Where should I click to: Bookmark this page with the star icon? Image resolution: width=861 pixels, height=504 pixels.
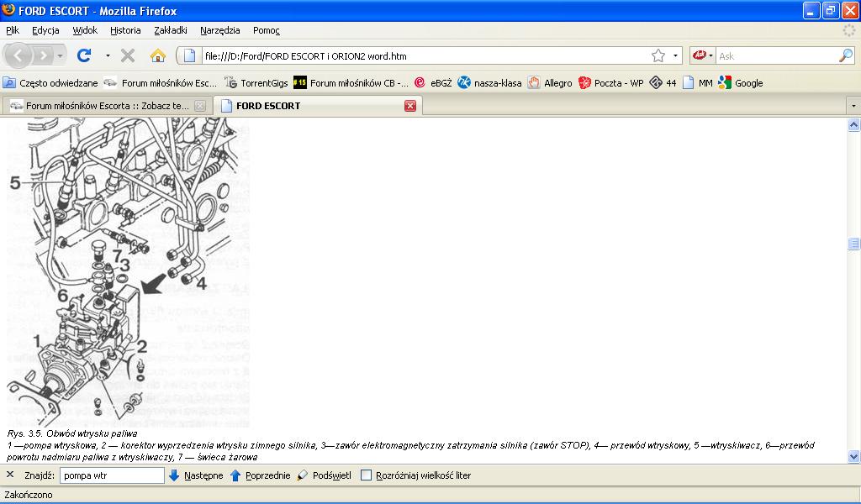658,55
